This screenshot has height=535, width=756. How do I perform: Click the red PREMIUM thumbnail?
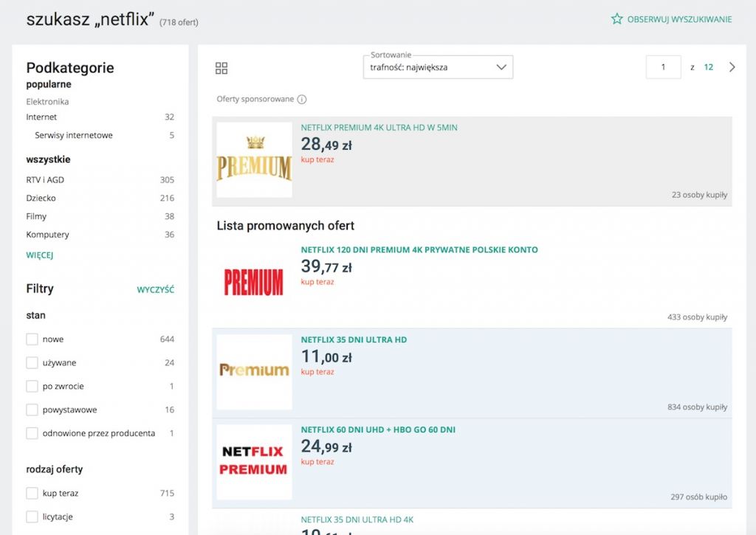pos(254,282)
